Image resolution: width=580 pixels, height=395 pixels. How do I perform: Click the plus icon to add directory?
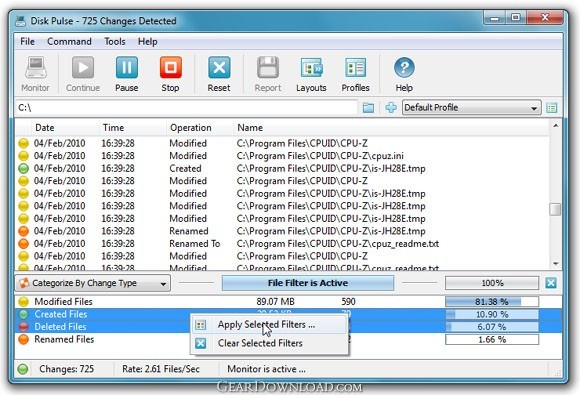click(391, 108)
